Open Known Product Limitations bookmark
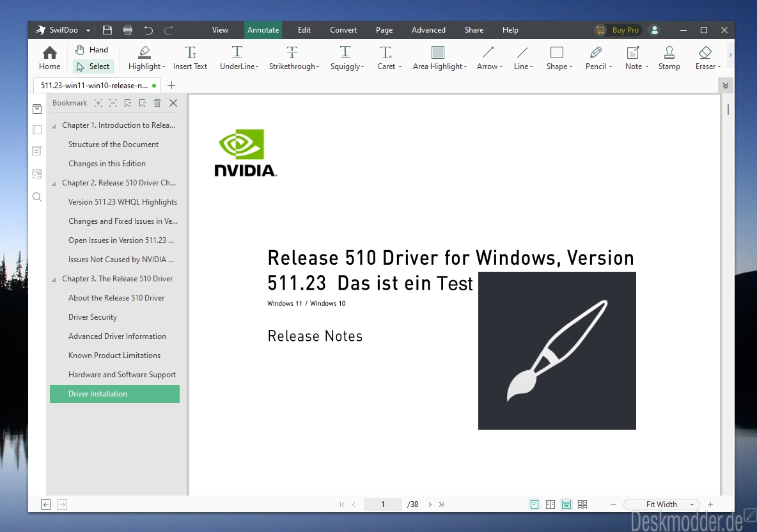The image size is (757, 532). click(114, 356)
